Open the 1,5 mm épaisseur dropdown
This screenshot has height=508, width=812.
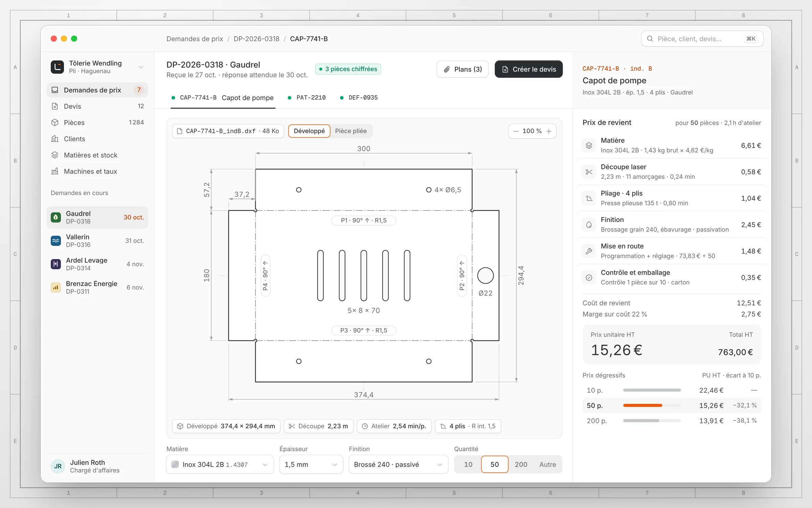(x=311, y=465)
